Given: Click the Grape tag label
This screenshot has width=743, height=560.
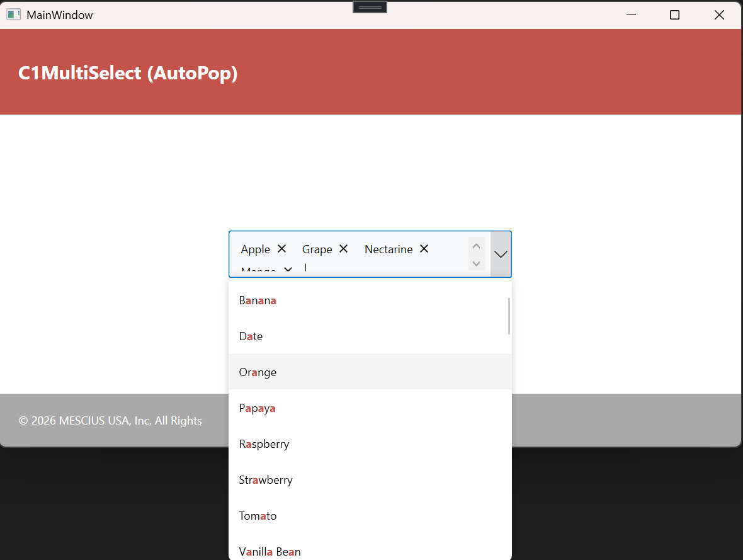Looking at the screenshot, I should pos(317,249).
